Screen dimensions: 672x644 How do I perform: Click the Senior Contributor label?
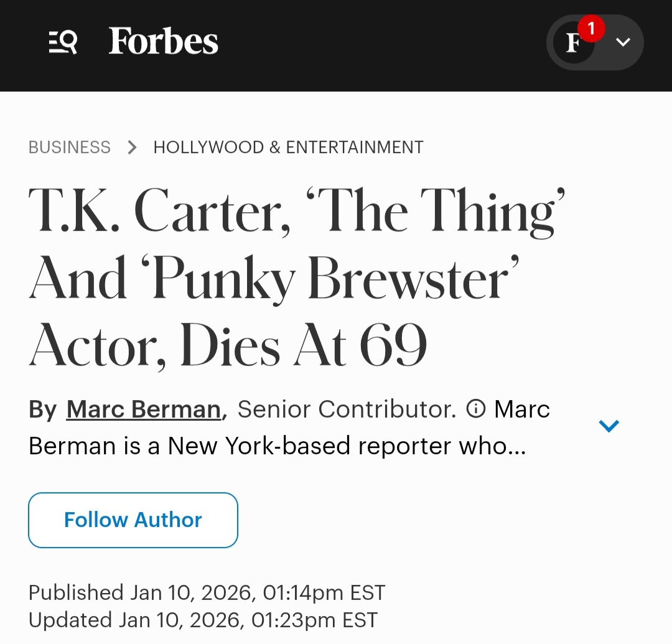[x=347, y=409]
